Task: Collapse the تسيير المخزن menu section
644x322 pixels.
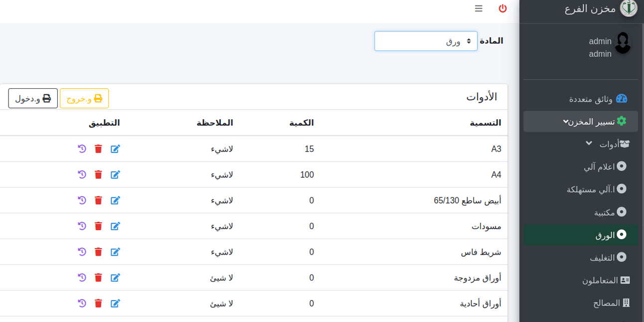Action: 580,121
